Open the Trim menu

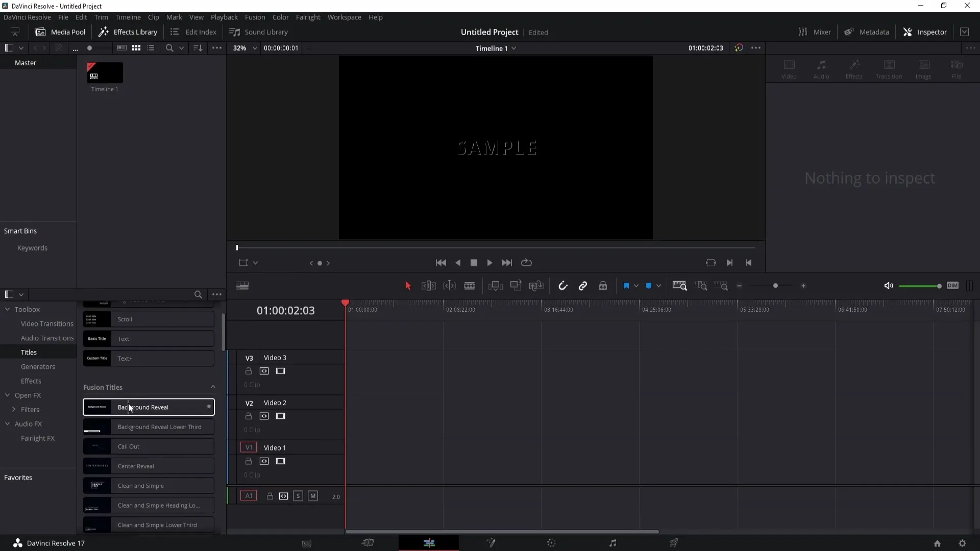point(101,17)
